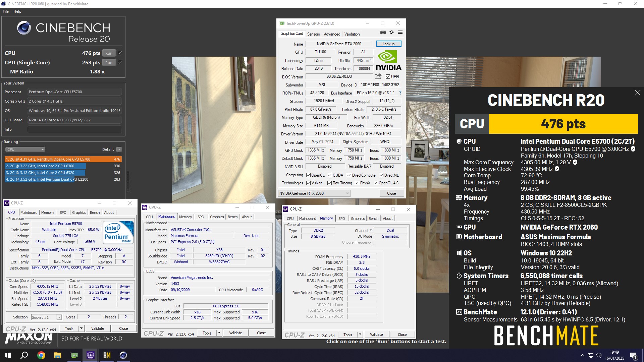Switch to the GPU-Z Validation tab
The width and height of the screenshot is (644, 362).
click(x=352, y=34)
